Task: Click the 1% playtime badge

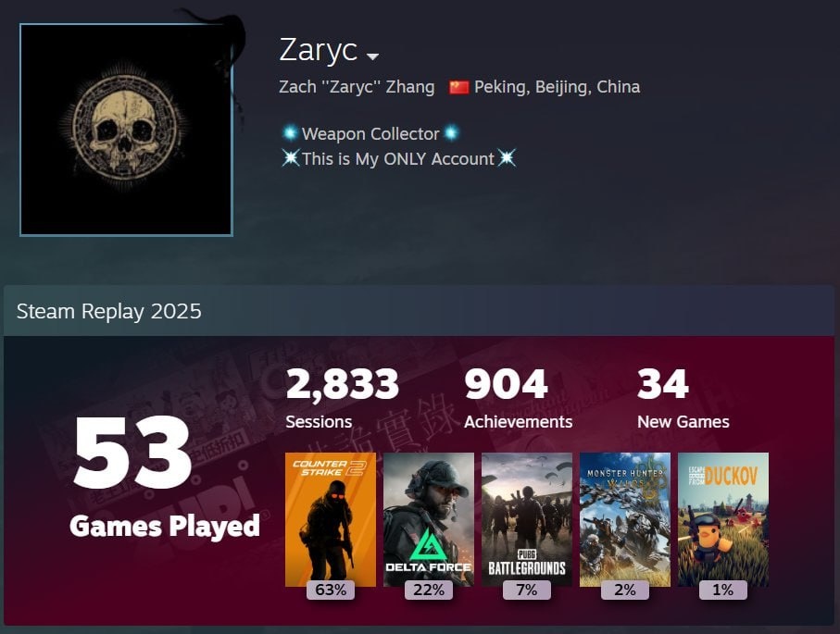Action: 723,590
